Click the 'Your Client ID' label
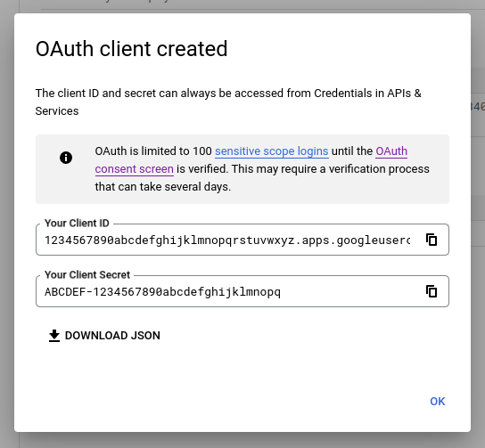This screenshot has height=448, width=485. (77, 223)
